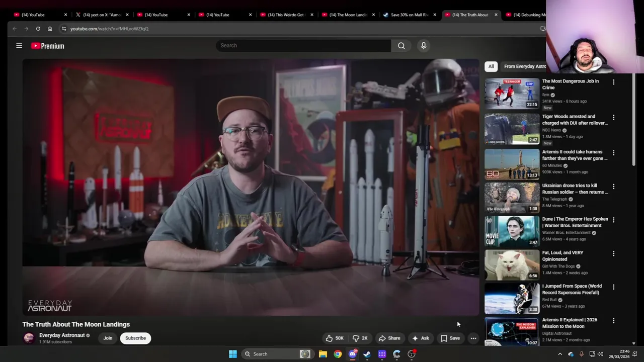Click browser back arrow
The image size is (644, 362).
click(x=15, y=29)
